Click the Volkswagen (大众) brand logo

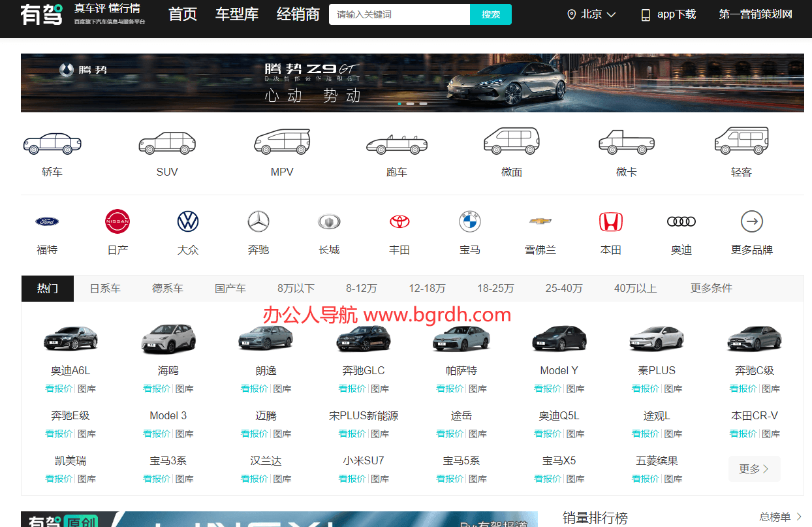pyautogui.click(x=188, y=222)
